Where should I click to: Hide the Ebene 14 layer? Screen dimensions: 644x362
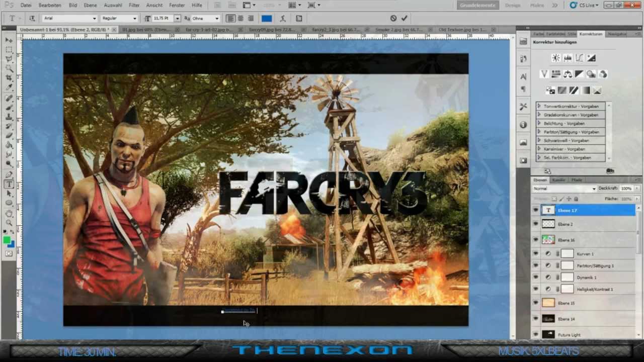[x=536, y=319]
